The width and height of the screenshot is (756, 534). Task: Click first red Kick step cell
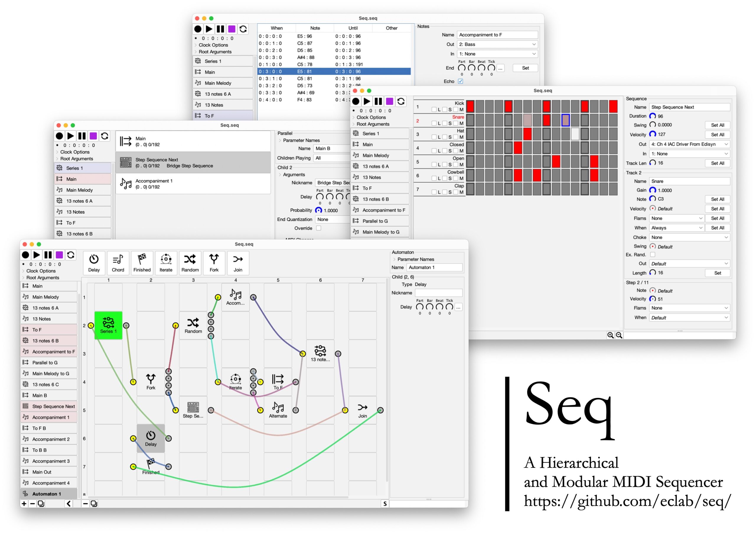470,106
